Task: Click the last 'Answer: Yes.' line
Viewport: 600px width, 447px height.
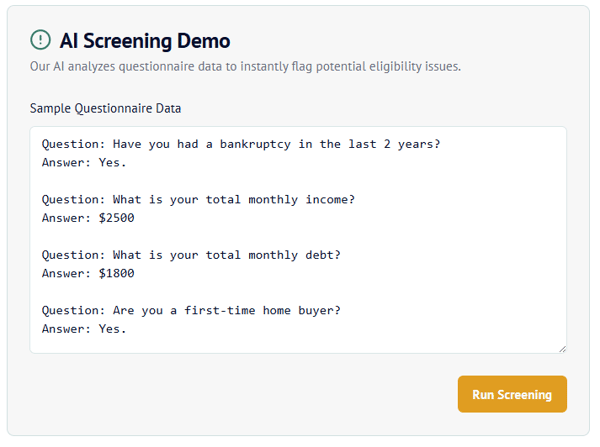Action: (x=84, y=329)
